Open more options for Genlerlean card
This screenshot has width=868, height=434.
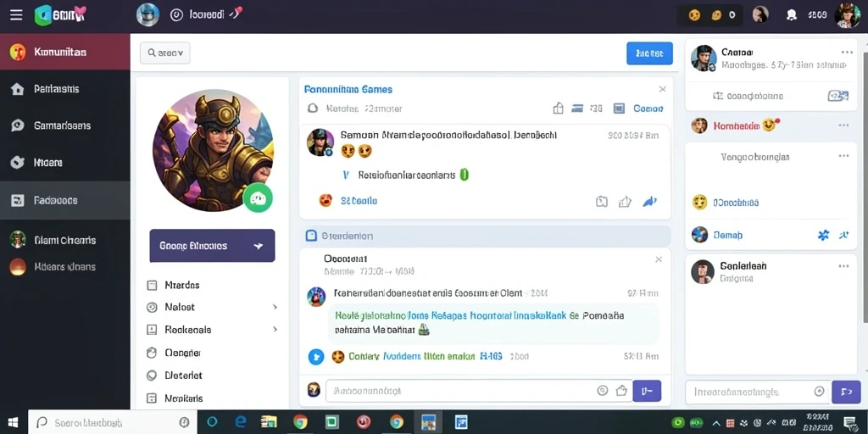pyautogui.click(x=843, y=266)
